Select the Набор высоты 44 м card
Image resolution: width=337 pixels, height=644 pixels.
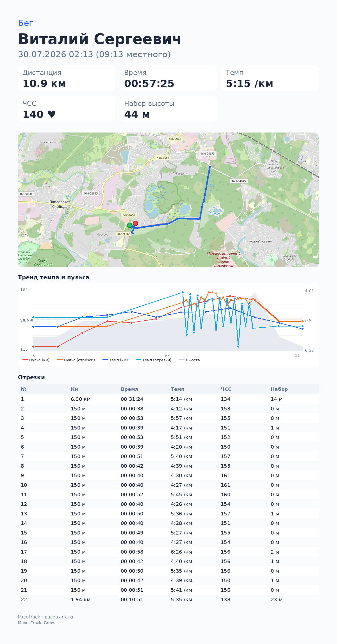[x=168, y=109]
